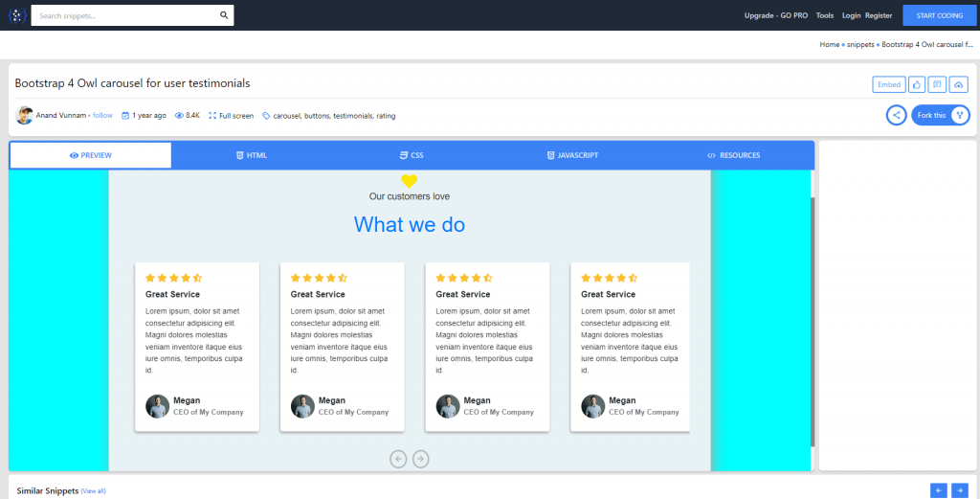Click the site logo icon
Screen dimensions: 980x499
(17, 15)
